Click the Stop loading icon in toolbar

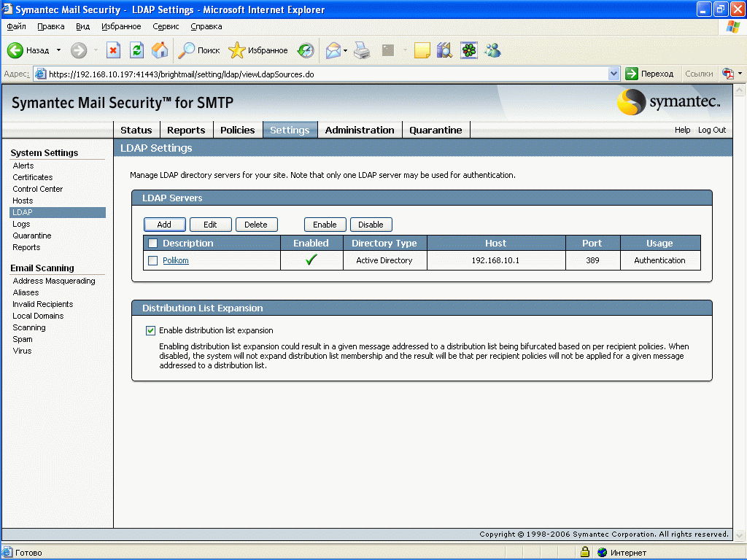click(x=113, y=50)
